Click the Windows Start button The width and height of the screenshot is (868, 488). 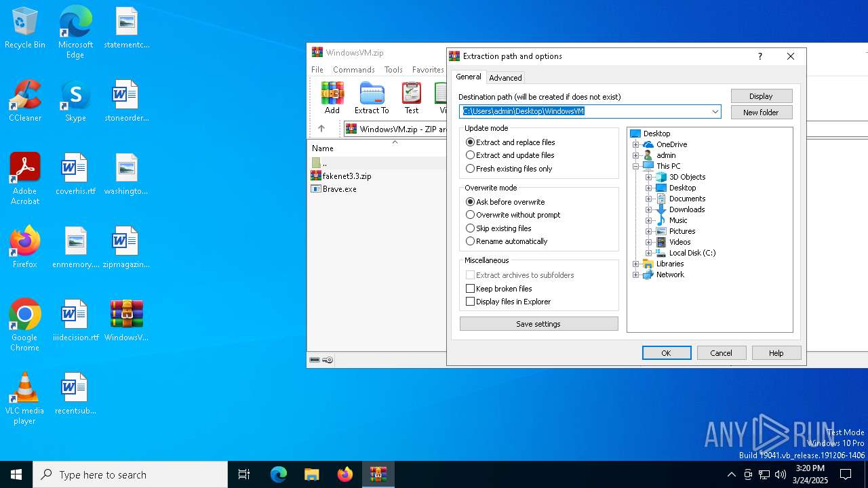16,474
